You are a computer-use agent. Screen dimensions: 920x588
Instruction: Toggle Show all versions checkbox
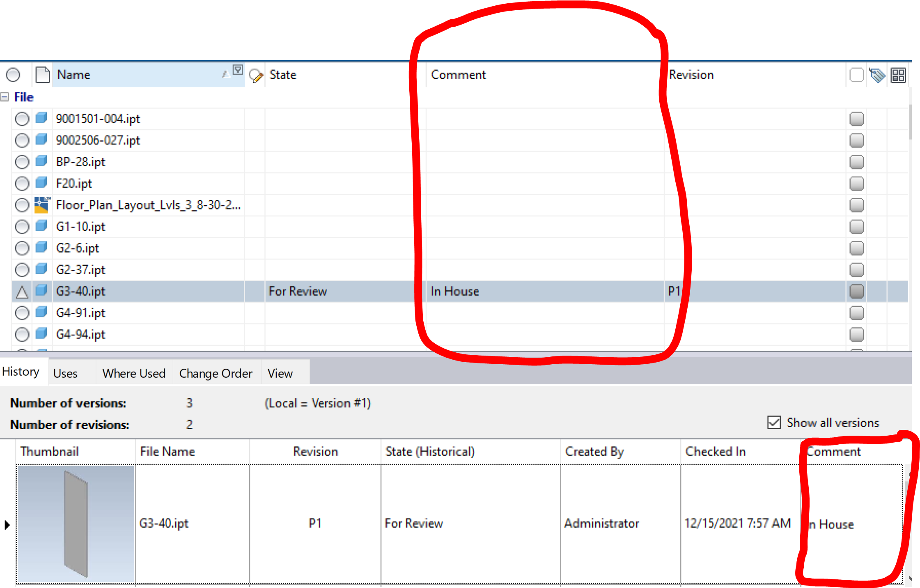point(774,423)
